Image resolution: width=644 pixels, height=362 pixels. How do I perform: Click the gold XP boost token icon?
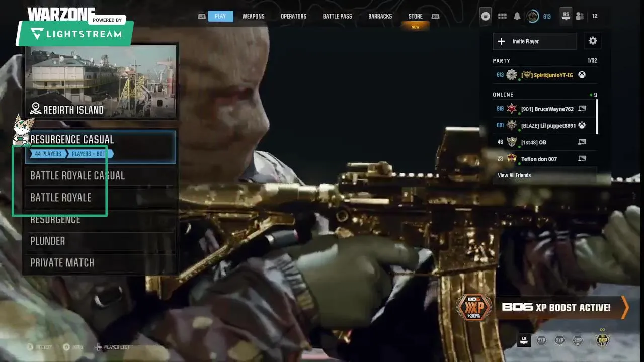pyautogui.click(x=602, y=340)
